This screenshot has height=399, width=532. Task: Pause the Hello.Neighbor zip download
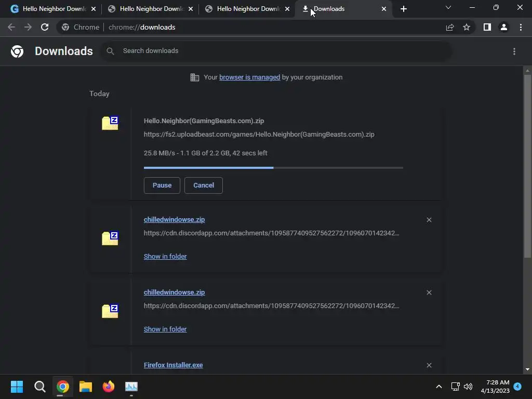[x=162, y=185]
